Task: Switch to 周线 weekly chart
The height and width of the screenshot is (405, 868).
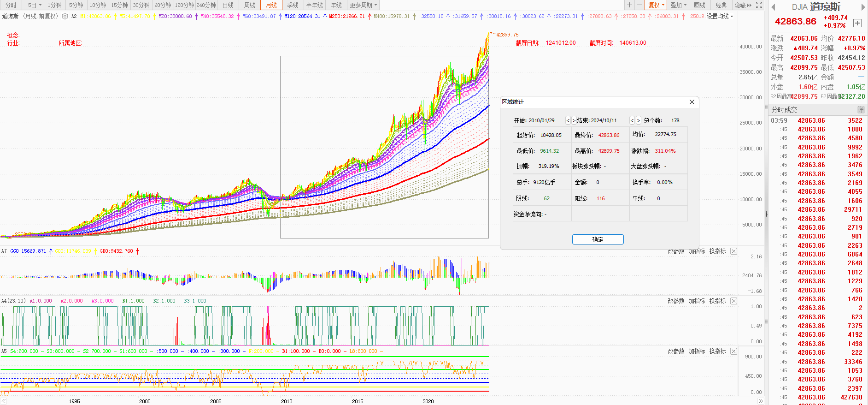Action: tap(250, 5)
